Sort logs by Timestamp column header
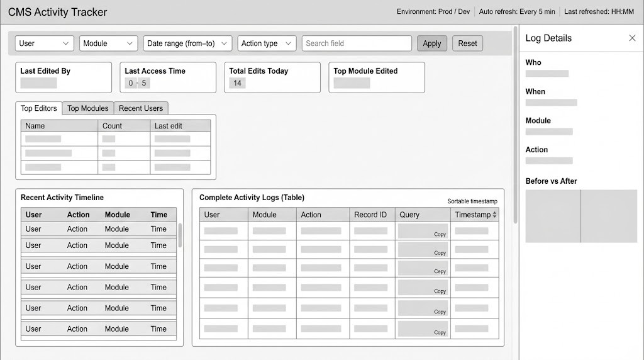644x360 pixels. (475, 215)
